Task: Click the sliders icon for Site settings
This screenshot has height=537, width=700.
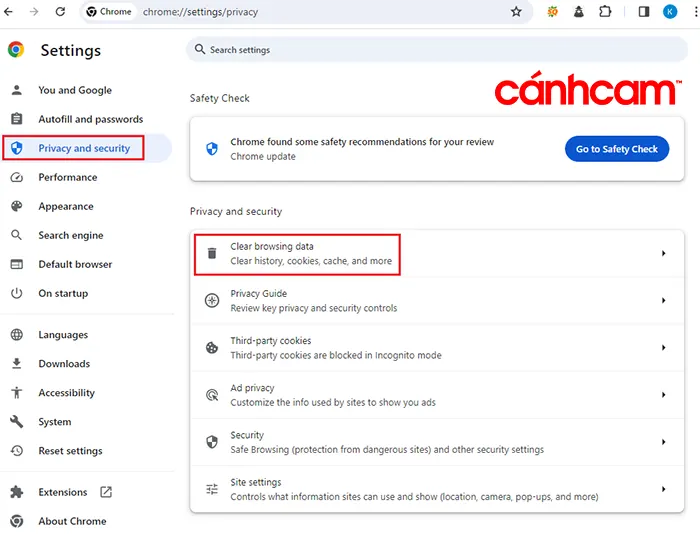Action: [x=212, y=489]
